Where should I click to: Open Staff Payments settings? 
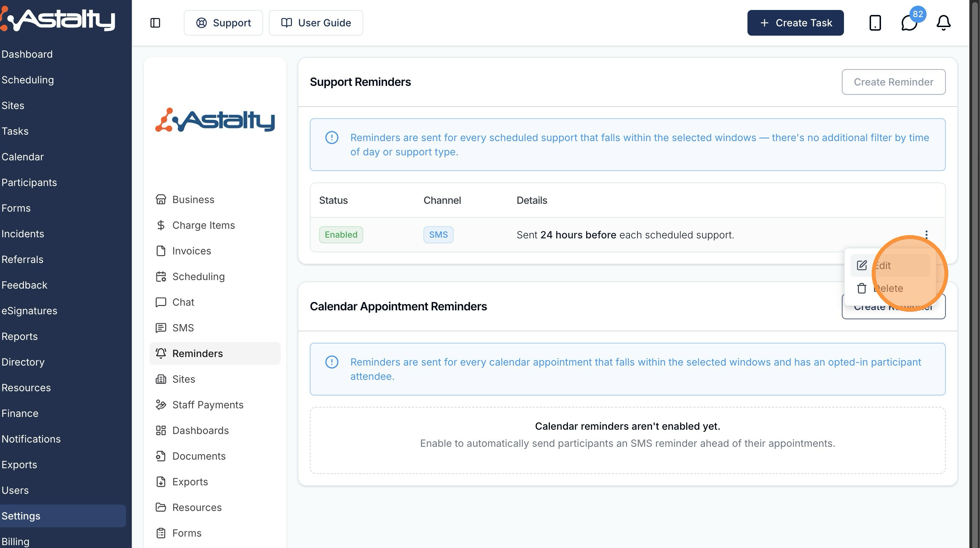click(x=215, y=404)
